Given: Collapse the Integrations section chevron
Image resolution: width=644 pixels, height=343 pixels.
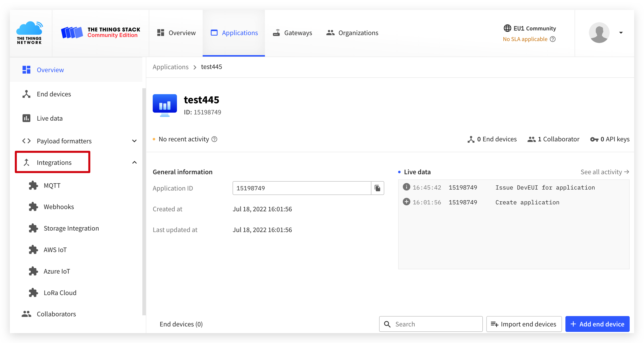Looking at the screenshot, I should click(x=134, y=162).
